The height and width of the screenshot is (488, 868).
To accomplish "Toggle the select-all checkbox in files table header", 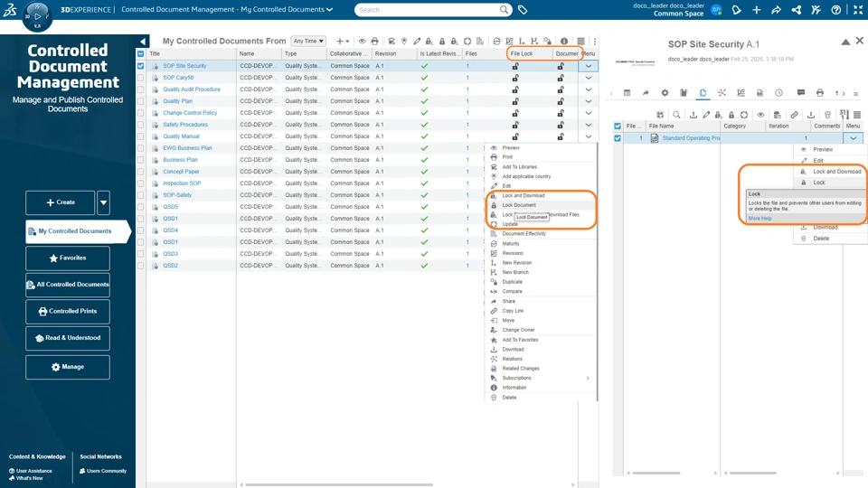I will click(618, 127).
